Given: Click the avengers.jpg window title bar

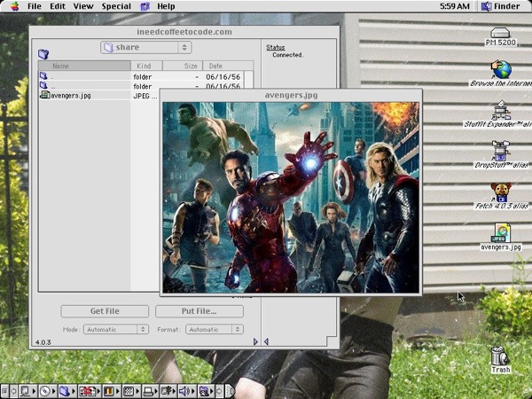Looking at the screenshot, I should 291,96.
